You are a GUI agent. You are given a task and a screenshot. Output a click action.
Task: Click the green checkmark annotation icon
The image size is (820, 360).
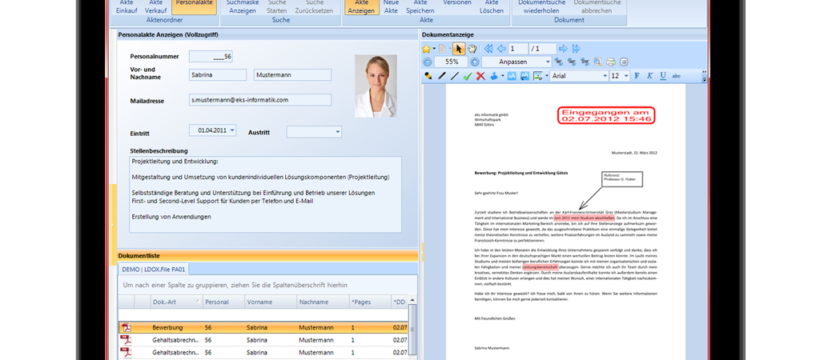[x=468, y=76]
